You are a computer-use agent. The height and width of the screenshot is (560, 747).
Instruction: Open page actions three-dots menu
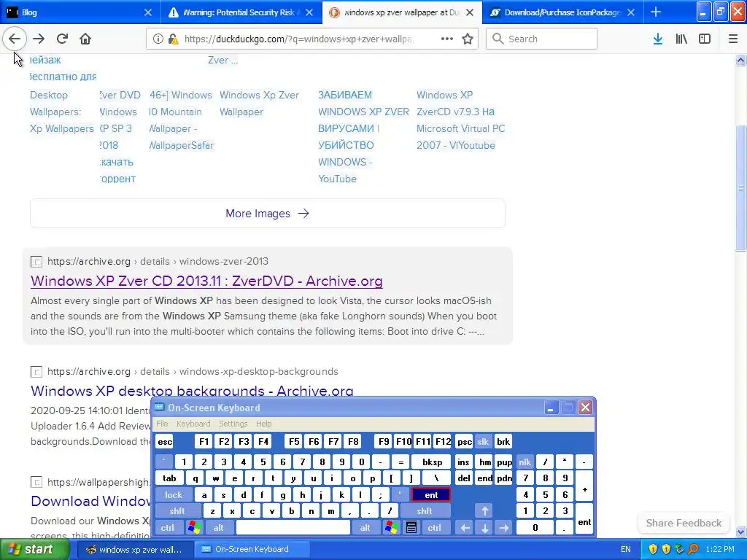(x=447, y=39)
